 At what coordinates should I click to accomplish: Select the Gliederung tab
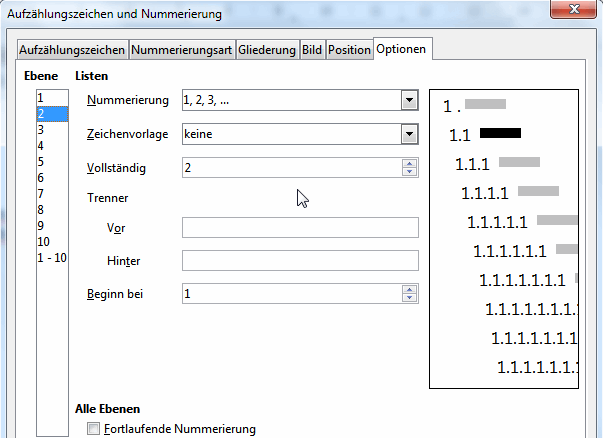point(267,50)
